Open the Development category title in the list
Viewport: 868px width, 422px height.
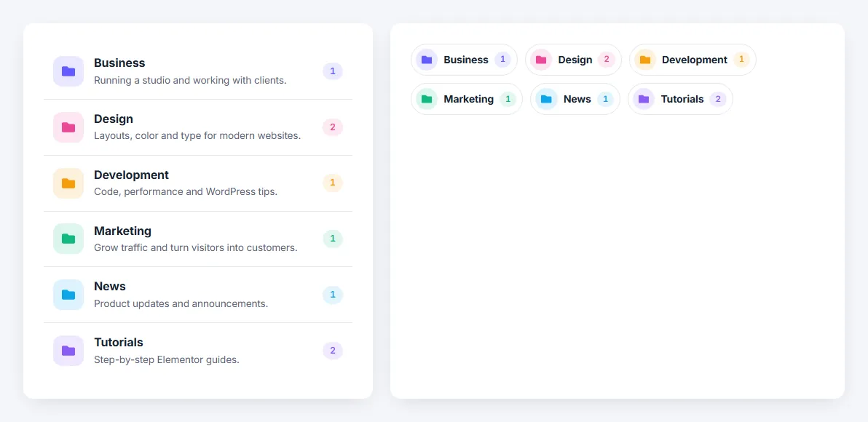click(131, 175)
